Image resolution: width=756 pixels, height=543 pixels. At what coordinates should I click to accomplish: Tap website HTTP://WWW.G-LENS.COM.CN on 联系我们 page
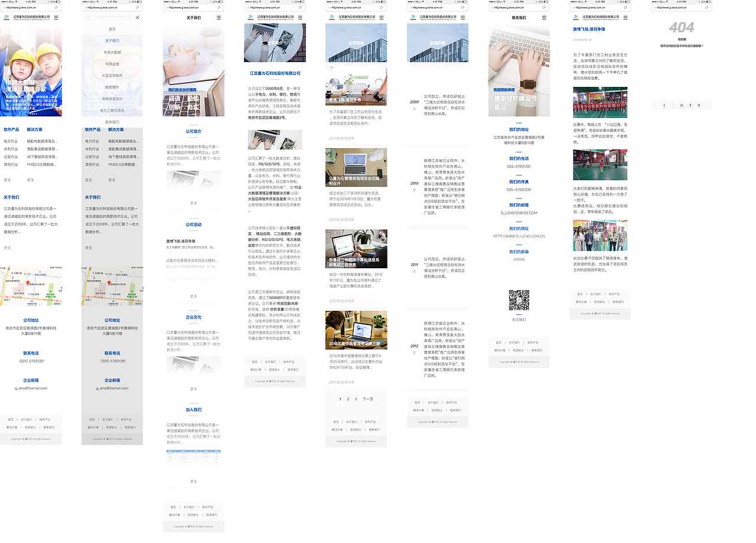pos(519,236)
